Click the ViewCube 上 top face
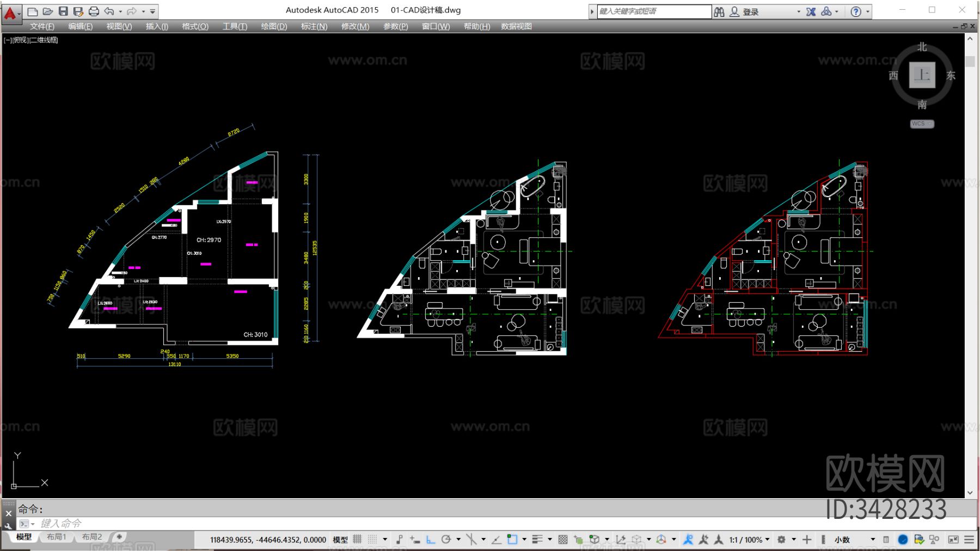 click(x=922, y=75)
